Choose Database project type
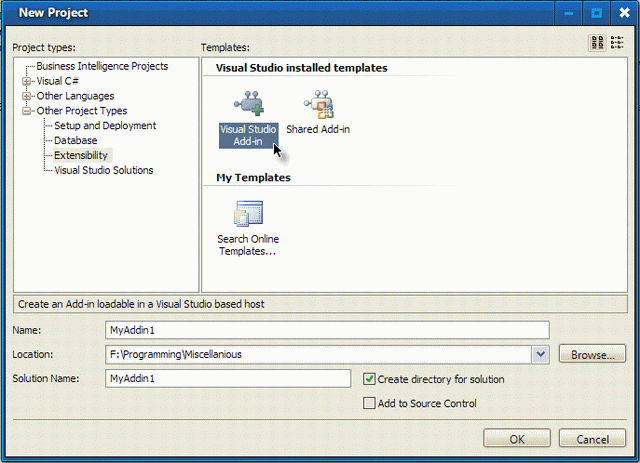640x463 pixels. [76, 140]
